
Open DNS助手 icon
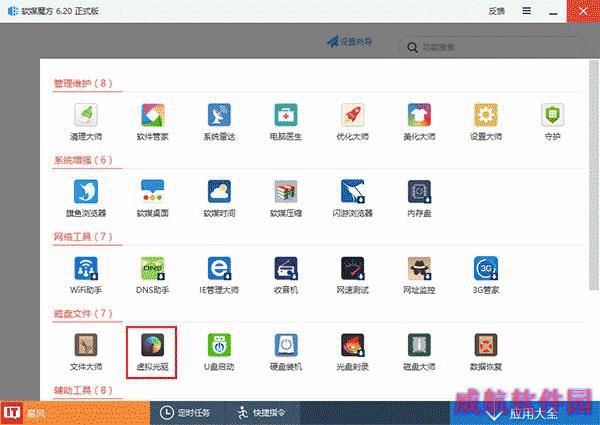(153, 268)
